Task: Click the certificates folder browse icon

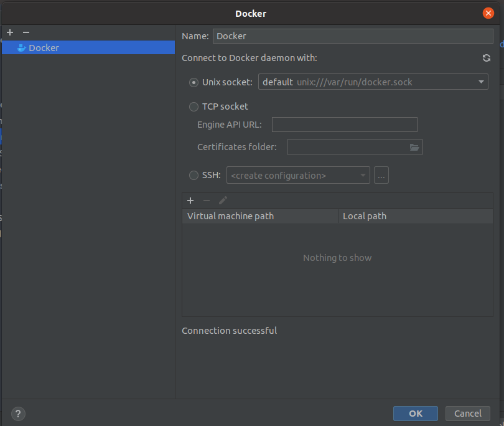Action: coord(415,147)
